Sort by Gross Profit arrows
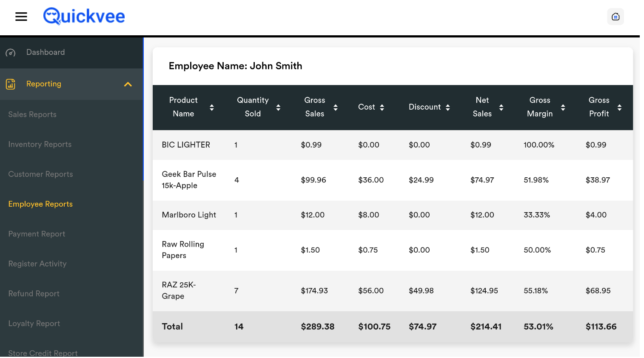644x358 pixels. click(x=619, y=108)
